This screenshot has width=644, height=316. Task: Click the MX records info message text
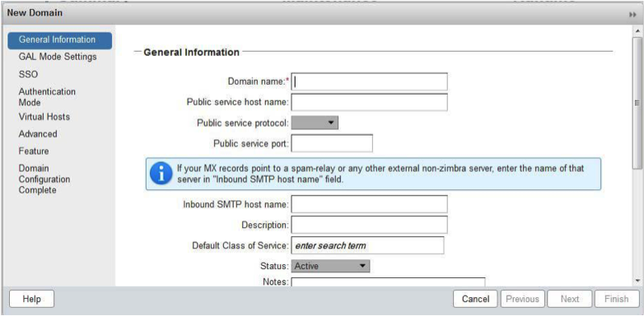(x=380, y=174)
